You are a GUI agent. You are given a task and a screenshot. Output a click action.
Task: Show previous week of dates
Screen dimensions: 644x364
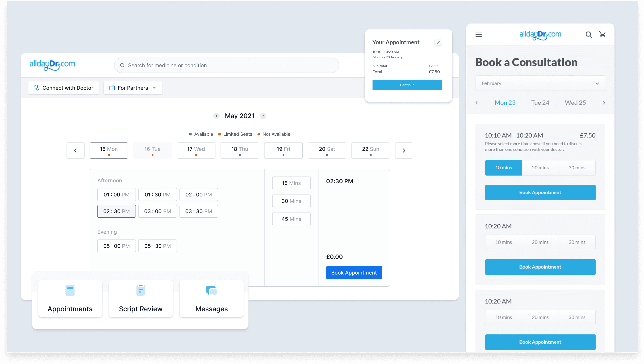(75, 150)
